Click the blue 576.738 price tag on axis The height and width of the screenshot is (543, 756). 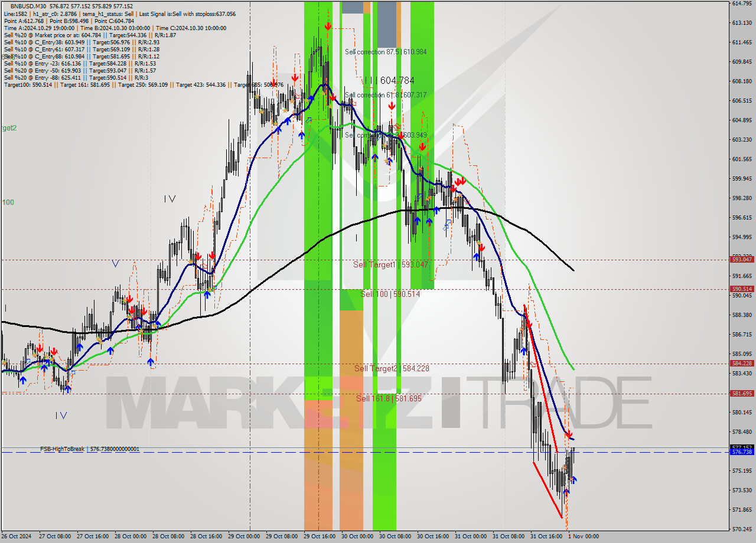click(x=742, y=452)
